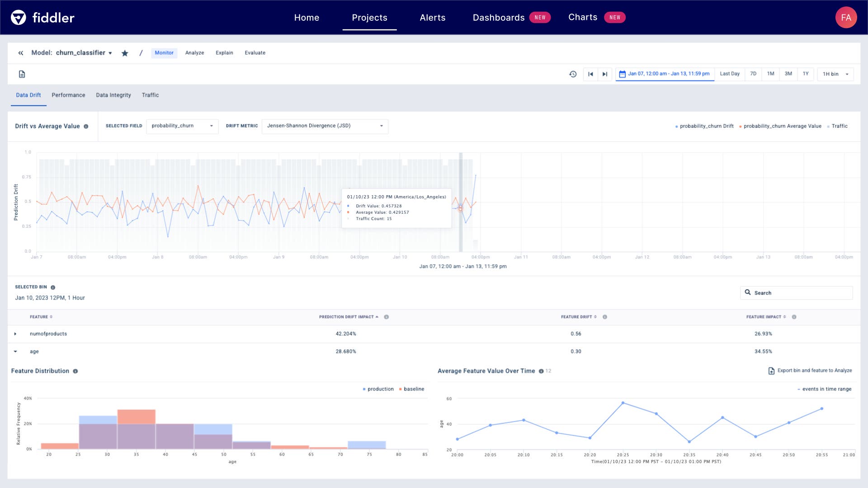
Task: Click inside the Search field above the feature table
Action: coord(796,293)
